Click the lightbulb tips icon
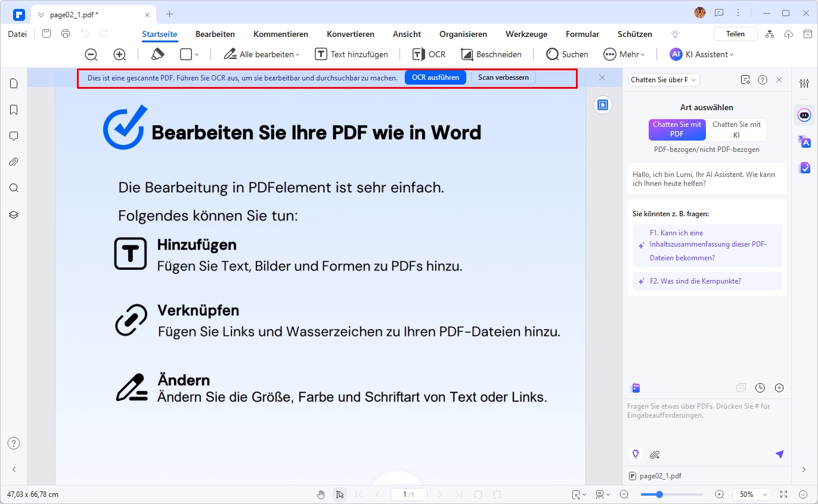 tap(676, 34)
